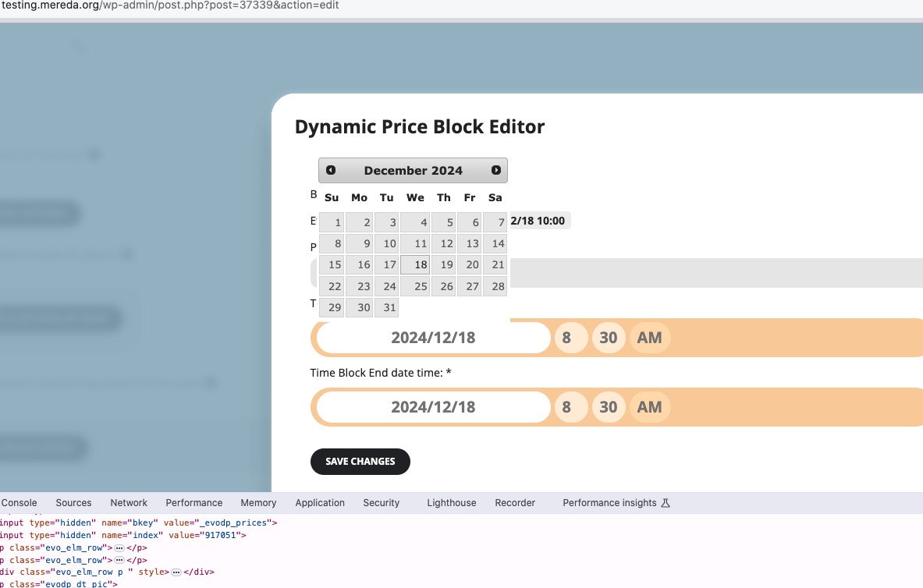
Task: Open the Console tab in DevTools
Action: (19, 503)
